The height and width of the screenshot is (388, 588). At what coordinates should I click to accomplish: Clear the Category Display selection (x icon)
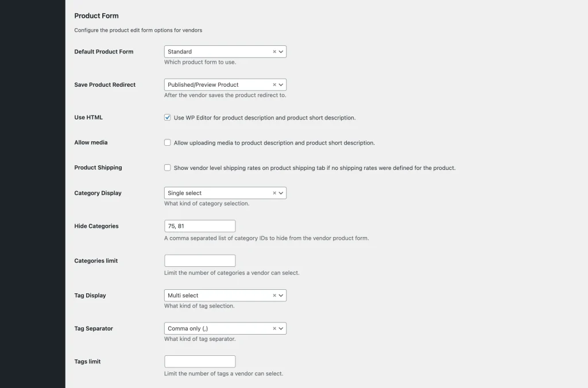(274, 193)
